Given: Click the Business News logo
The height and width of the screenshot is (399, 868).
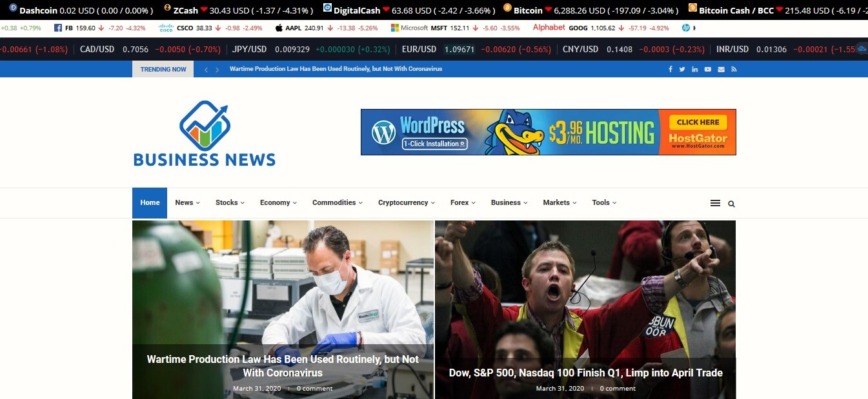Looking at the screenshot, I should click(x=205, y=133).
